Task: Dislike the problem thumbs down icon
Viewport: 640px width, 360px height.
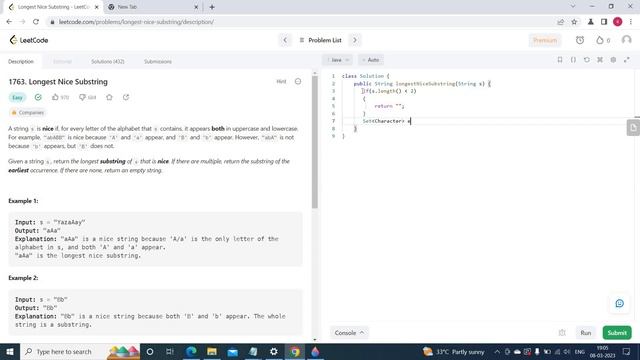Action: click(x=82, y=97)
